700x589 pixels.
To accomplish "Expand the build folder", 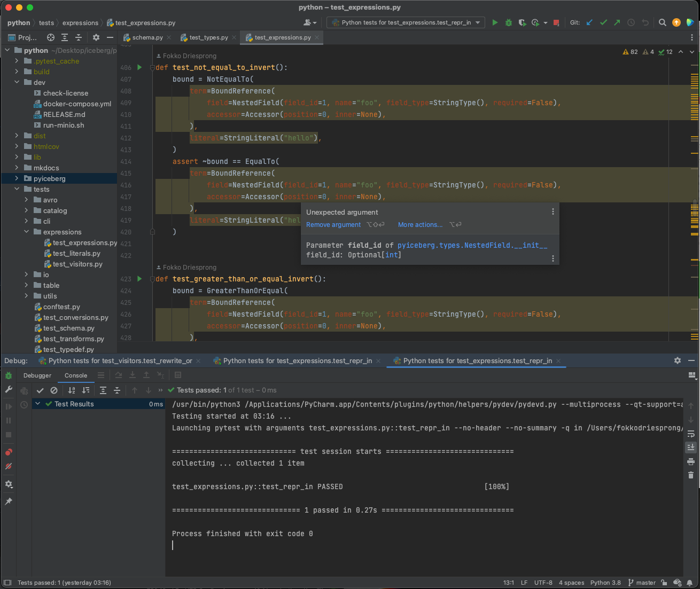I will 17,72.
